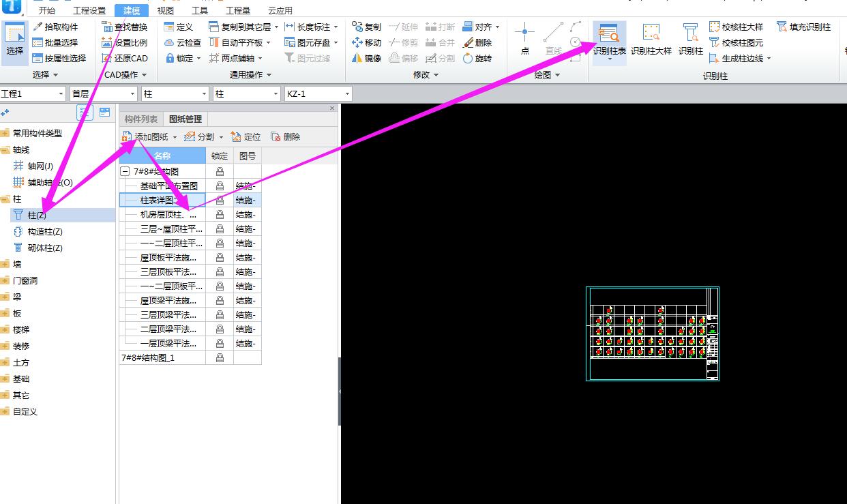Click 定位 in drawing management toolbar

[246, 136]
